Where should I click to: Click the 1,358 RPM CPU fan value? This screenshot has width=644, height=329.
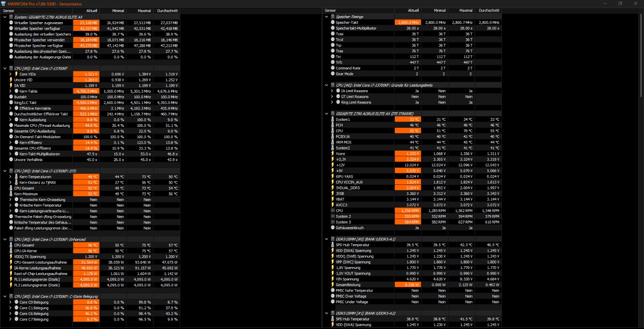(x=408, y=211)
